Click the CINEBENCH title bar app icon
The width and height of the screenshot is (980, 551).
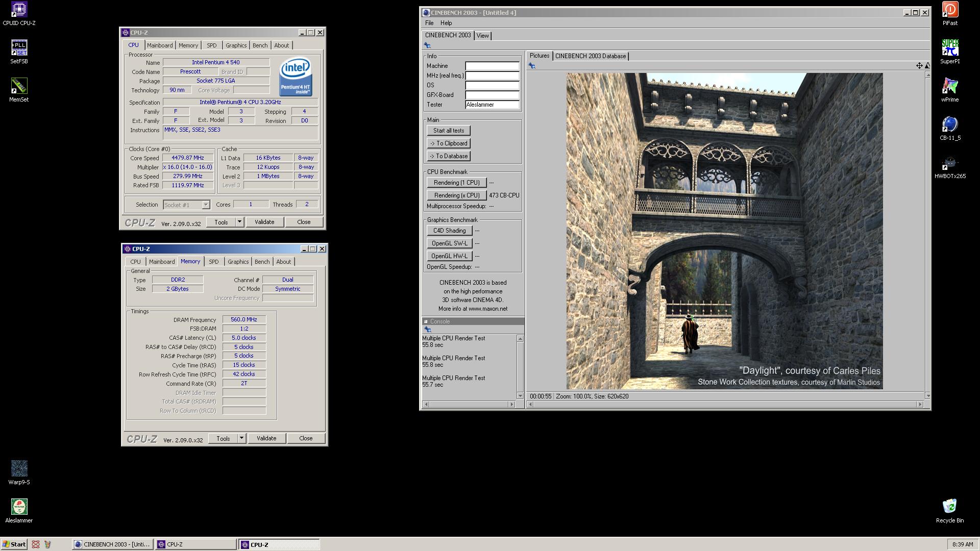426,13
